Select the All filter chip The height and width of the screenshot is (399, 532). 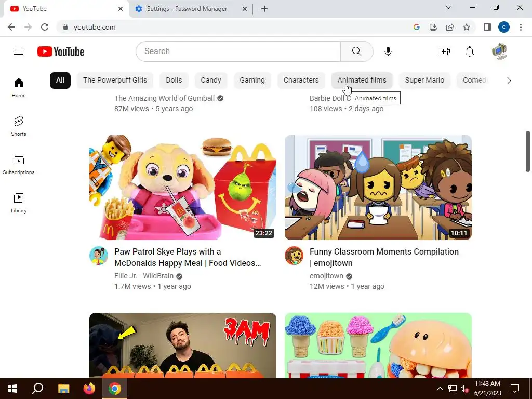pyautogui.click(x=60, y=81)
